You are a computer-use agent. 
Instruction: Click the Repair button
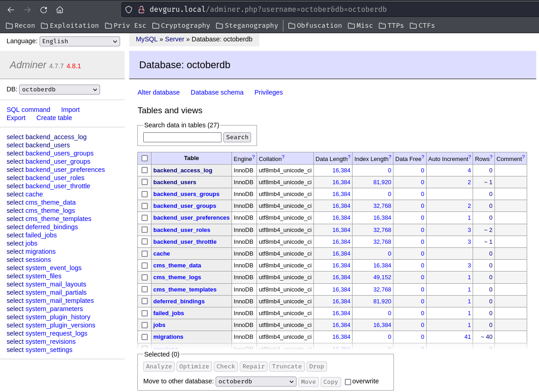[253, 367]
